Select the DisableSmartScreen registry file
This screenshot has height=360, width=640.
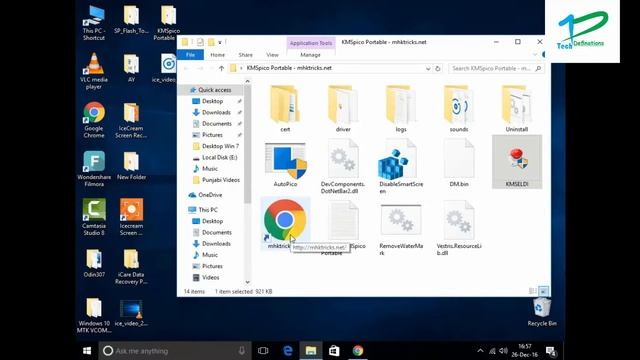point(401,167)
